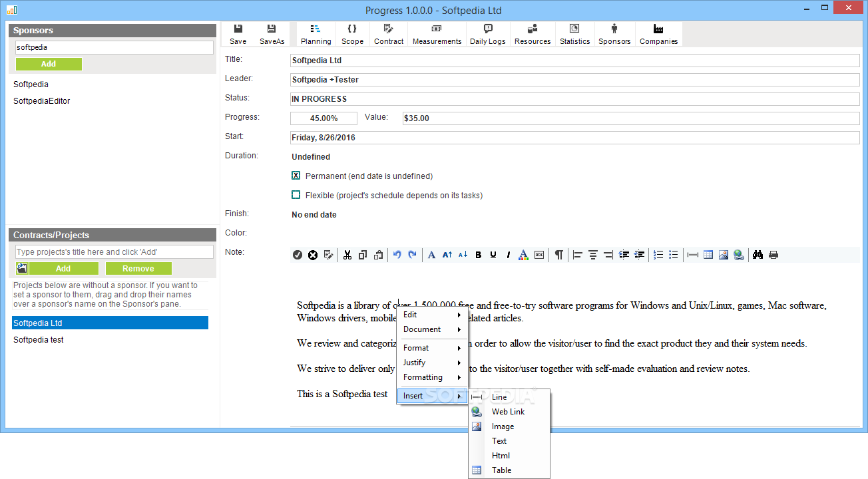
Task: Center-align the note text
Action: coord(592,255)
